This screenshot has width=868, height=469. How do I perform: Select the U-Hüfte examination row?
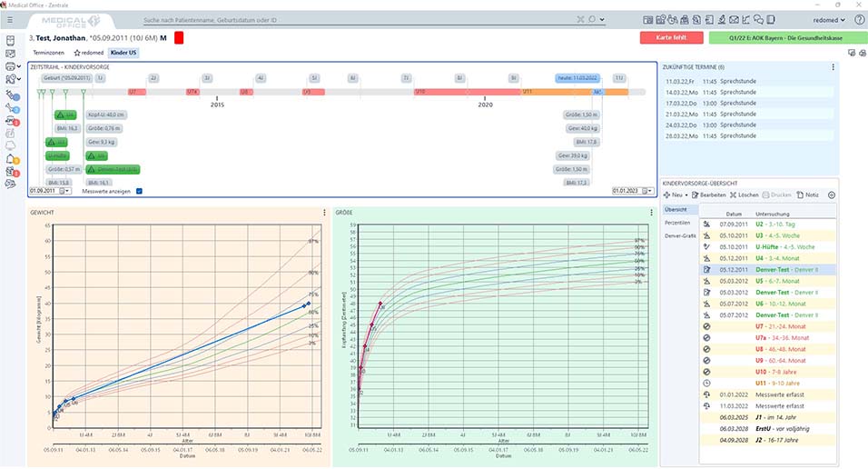pyautogui.click(x=768, y=247)
